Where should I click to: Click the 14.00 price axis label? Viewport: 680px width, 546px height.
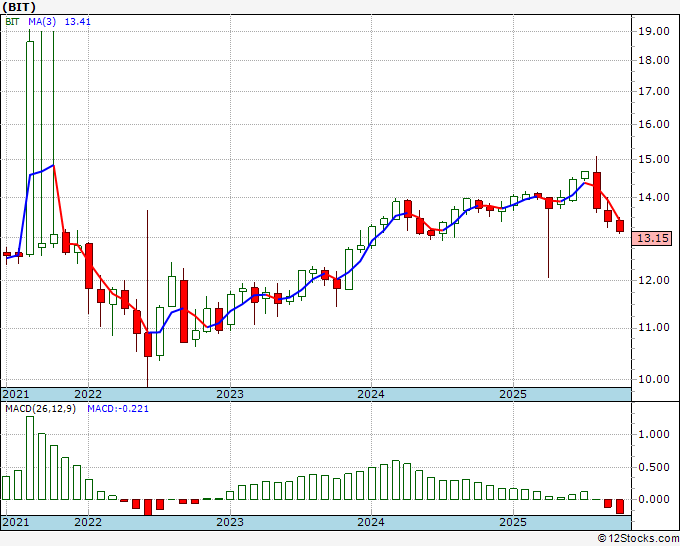654,197
